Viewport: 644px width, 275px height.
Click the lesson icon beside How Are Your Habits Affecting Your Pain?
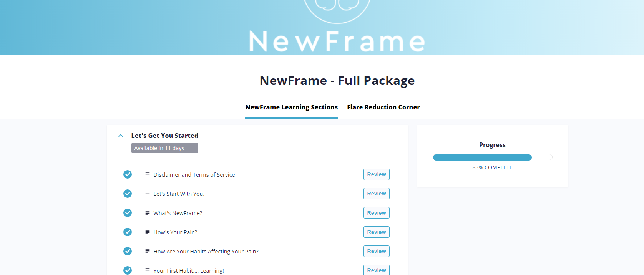click(147, 251)
